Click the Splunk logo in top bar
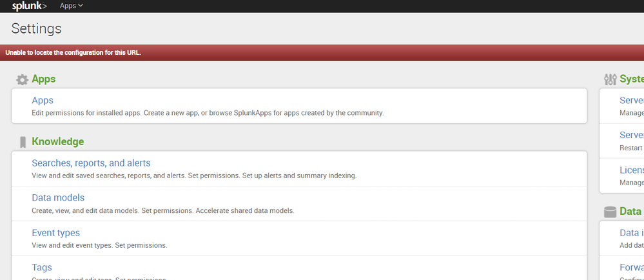644x280 pixels. pos(29,6)
